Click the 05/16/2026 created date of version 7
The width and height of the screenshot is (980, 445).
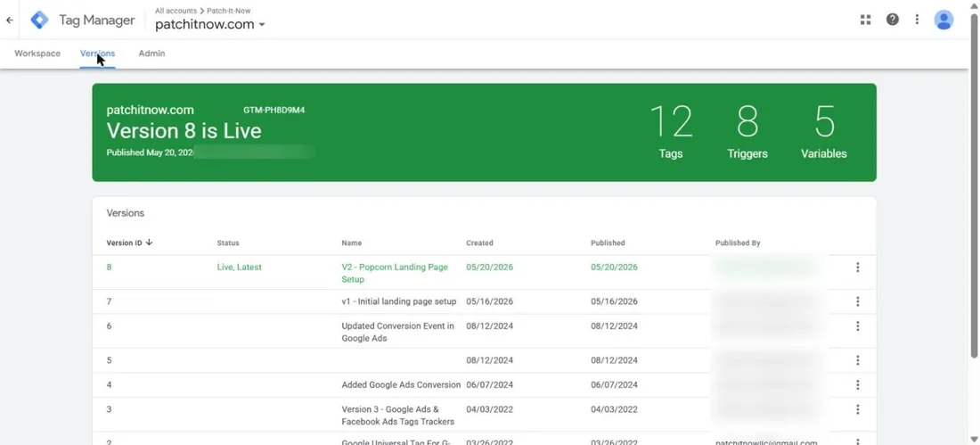[489, 301]
